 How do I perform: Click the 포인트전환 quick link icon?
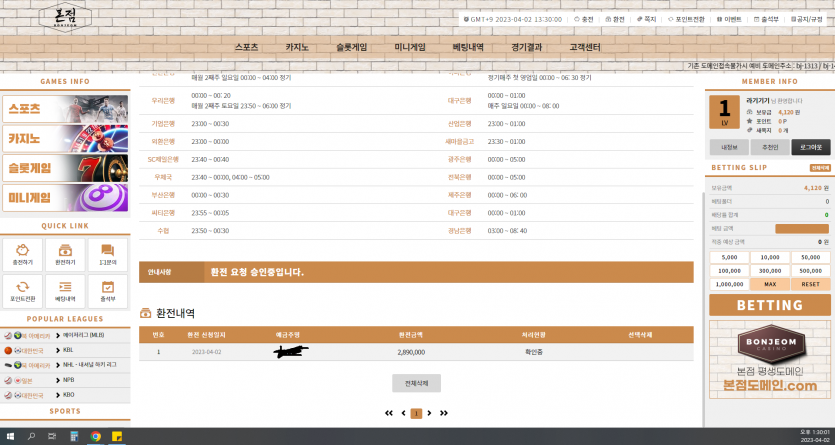click(x=22, y=291)
